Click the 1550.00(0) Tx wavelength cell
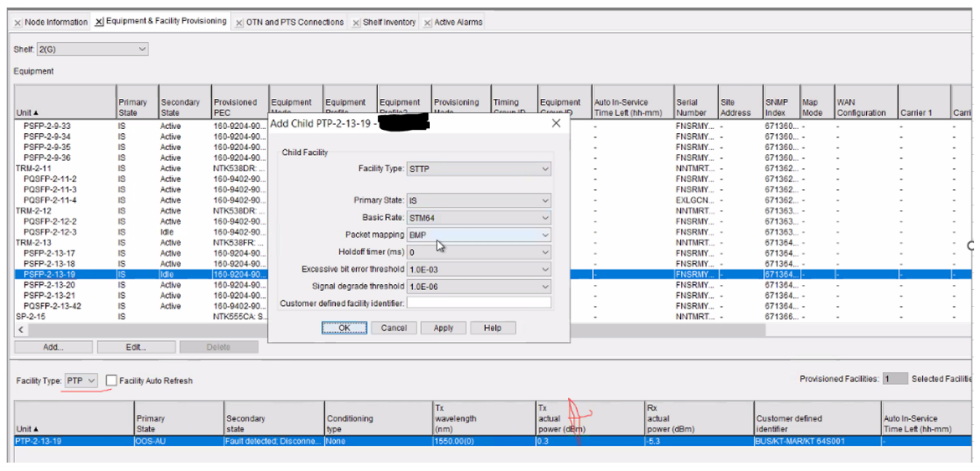 (x=483, y=441)
